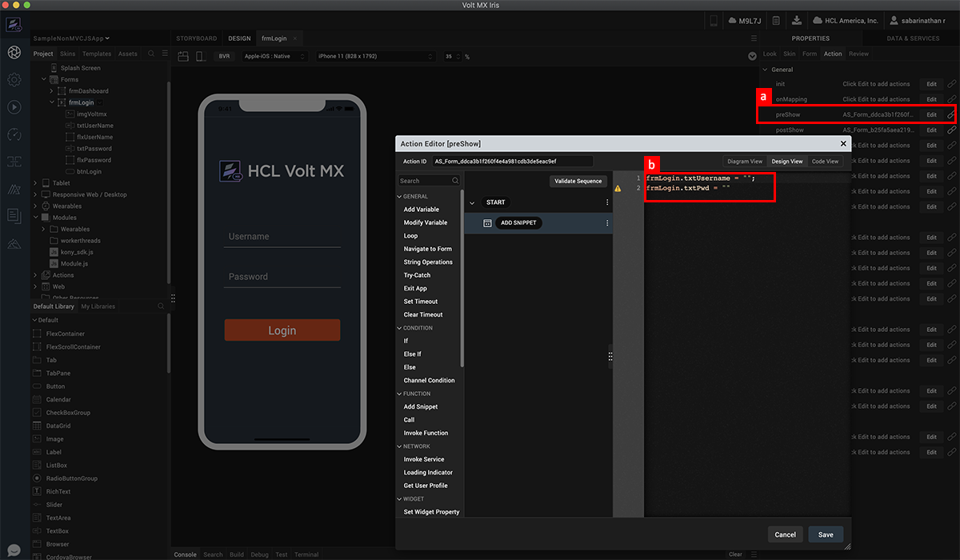Open My Libraries tab
The height and width of the screenshot is (560, 960).
98,306
